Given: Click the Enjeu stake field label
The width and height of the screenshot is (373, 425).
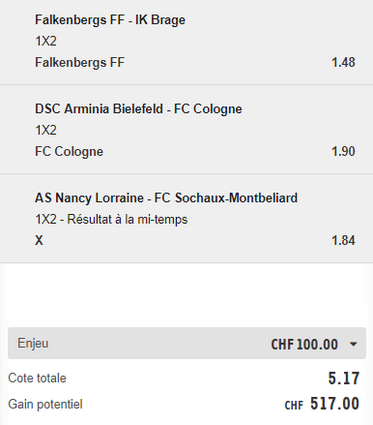Looking at the screenshot, I should click(33, 343).
